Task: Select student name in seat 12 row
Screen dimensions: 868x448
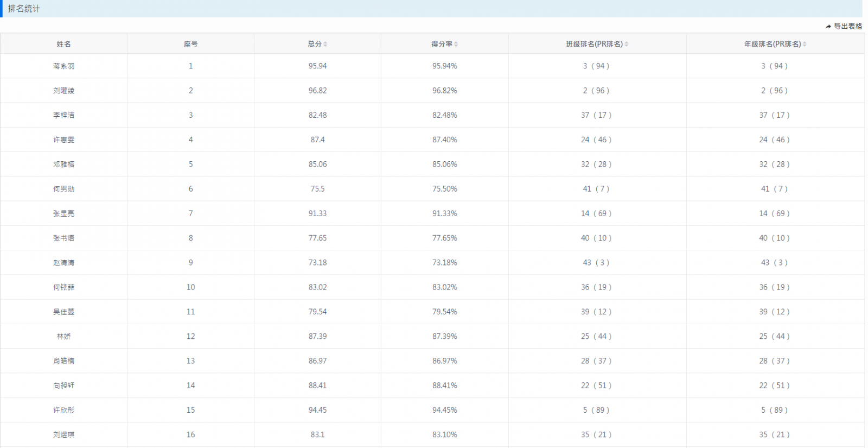Action: point(63,337)
